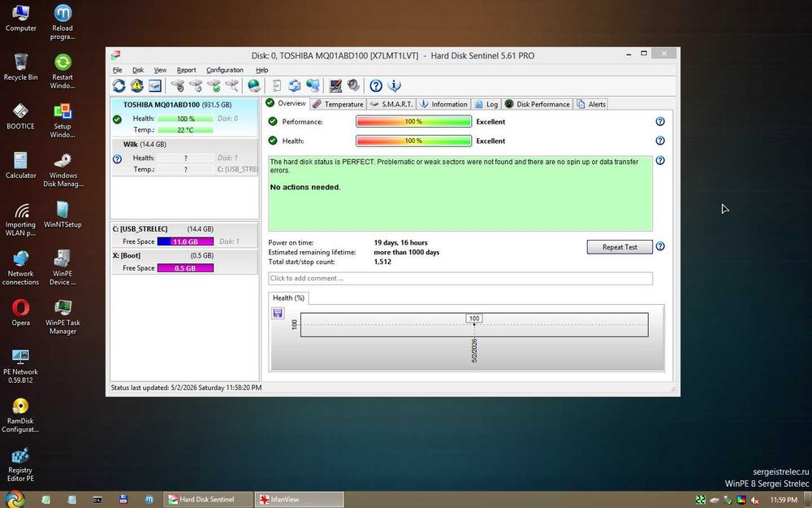The image size is (812, 508).
Task: Click the yellow warning refresh toolbar icon
Action: tap(136, 85)
